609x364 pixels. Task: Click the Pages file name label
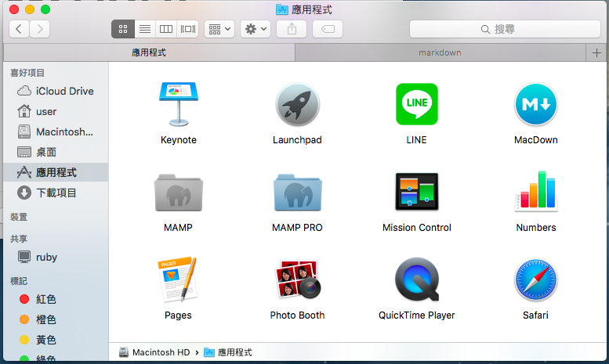[x=178, y=315]
